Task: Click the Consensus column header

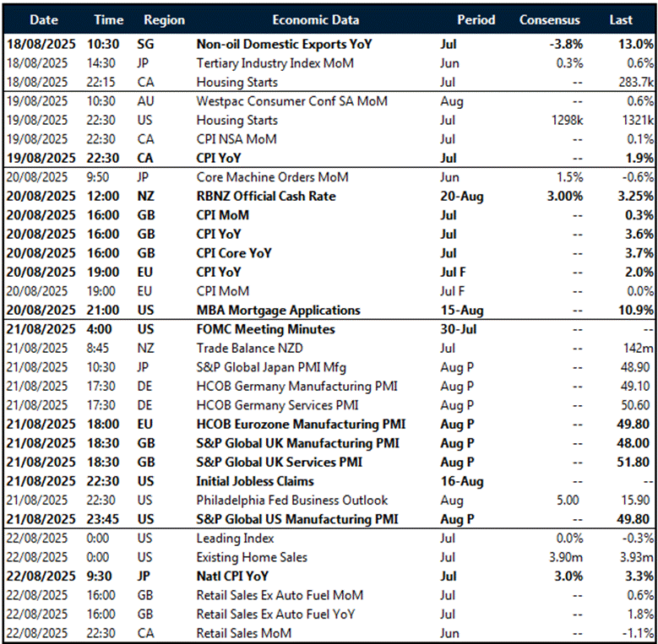Action: click(x=550, y=19)
